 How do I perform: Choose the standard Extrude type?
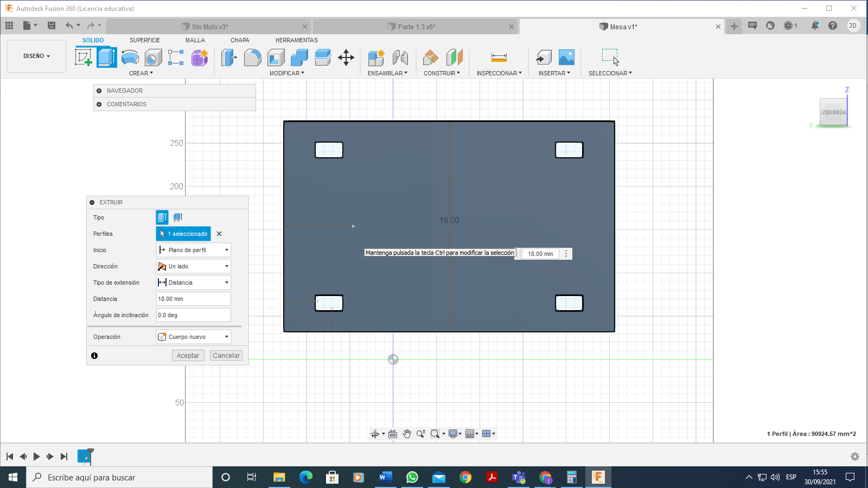pyautogui.click(x=162, y=217)
